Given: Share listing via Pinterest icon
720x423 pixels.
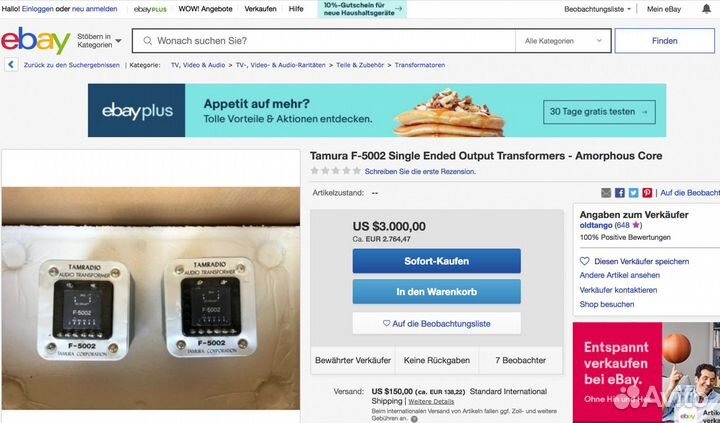Looking at the screenshot, I should click(647, 193).
